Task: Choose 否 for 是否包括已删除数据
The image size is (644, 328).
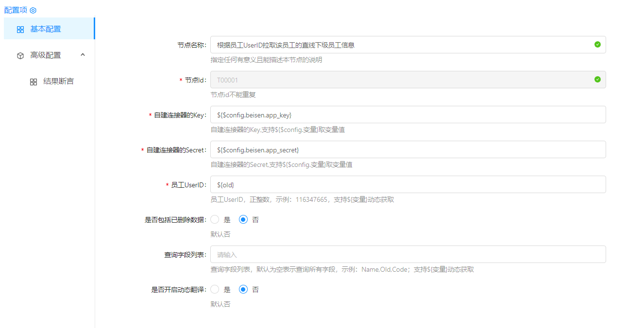Action: (x=244, y=220)
